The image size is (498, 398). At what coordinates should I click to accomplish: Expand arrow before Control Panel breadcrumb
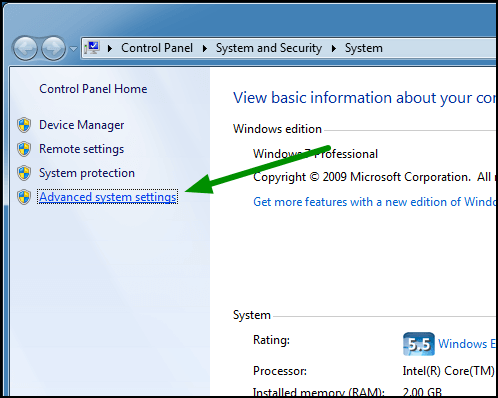pos(110,49)
